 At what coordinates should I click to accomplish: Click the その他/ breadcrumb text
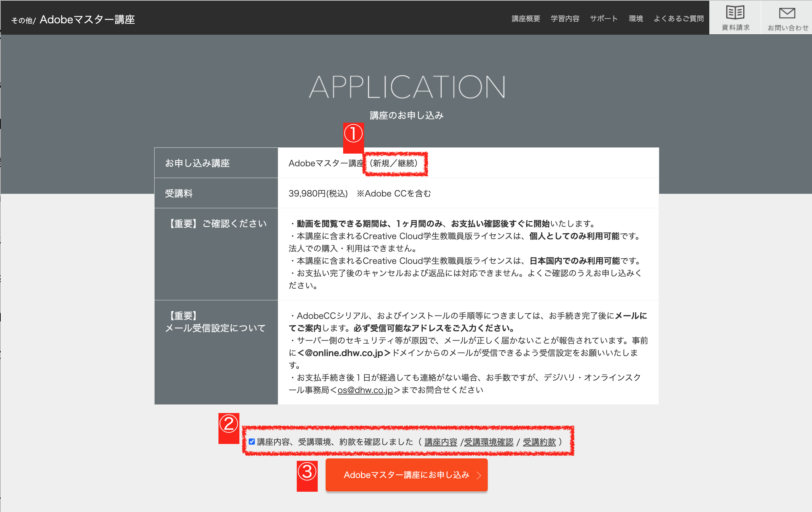coord(23,21)
